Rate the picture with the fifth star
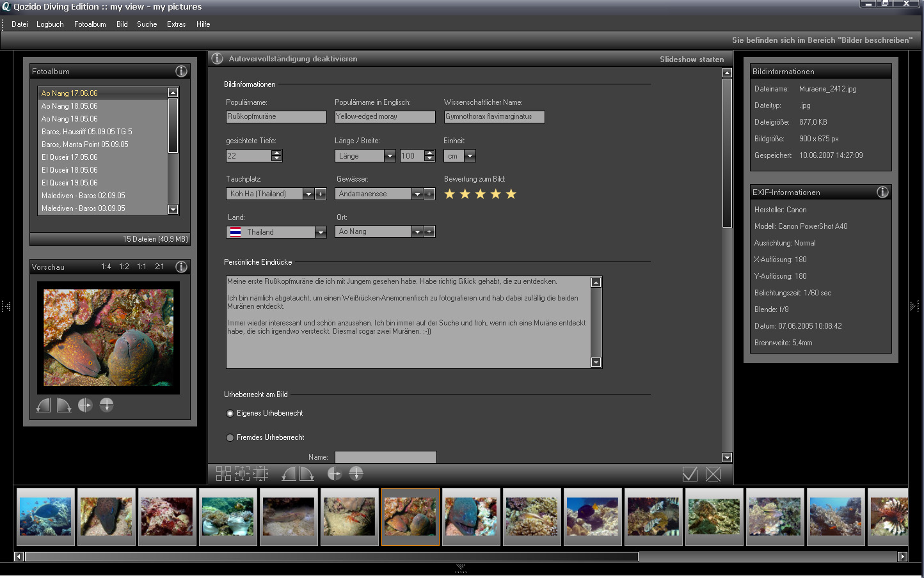The height and width of the screenshot is (578, 924). [x=511, y=194]
